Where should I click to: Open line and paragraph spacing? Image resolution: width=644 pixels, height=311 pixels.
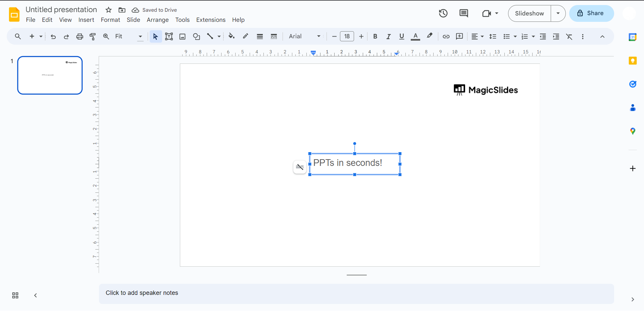coord(493,36)
